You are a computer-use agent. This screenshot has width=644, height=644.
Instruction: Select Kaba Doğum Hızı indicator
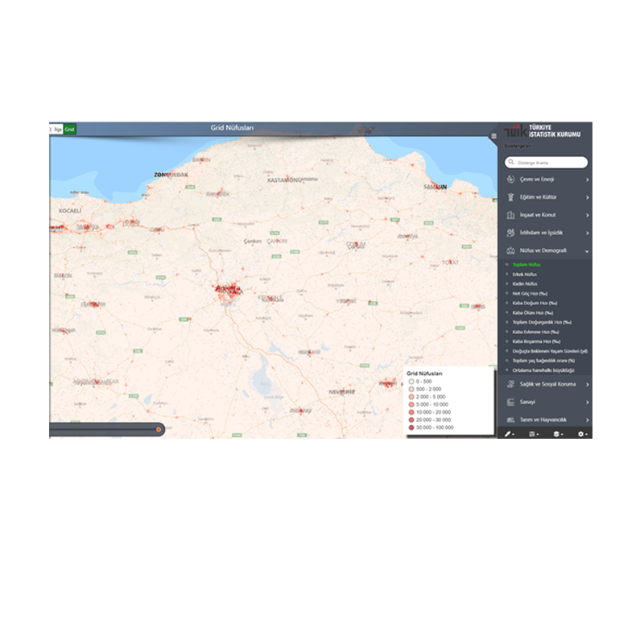pos(532,303)
